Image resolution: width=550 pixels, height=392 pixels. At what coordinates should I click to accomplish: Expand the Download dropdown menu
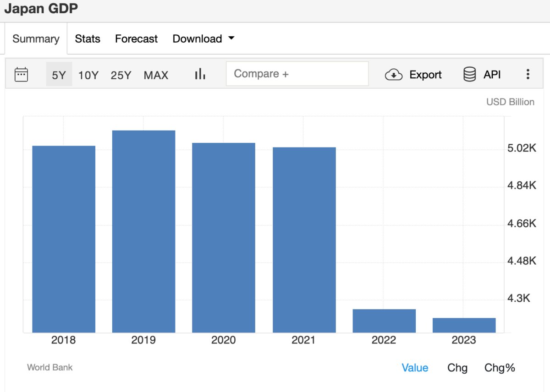[x=203, y=39]
